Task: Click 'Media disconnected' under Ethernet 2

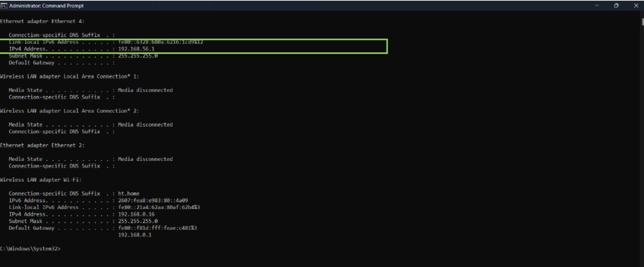Action: [x=145, y=159]
